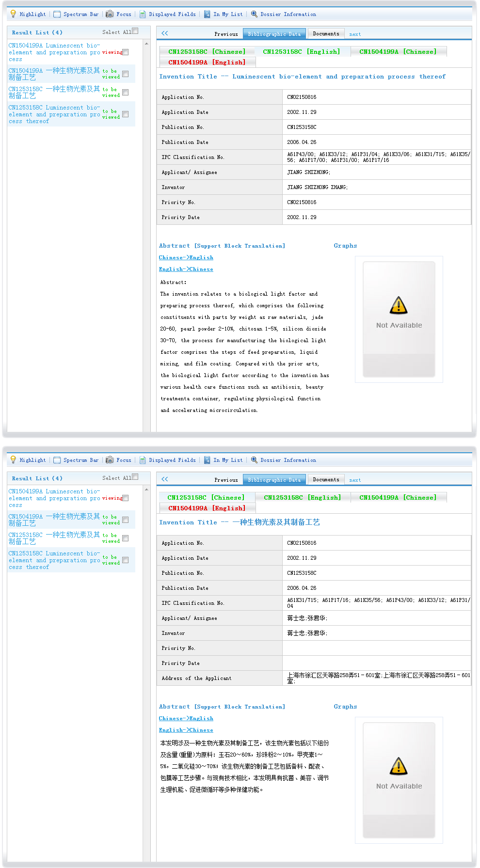Select CN1504199A [Chinese] tab in bottom panel
The height and width of the screenshot is (868, 480).
[398, 497]
